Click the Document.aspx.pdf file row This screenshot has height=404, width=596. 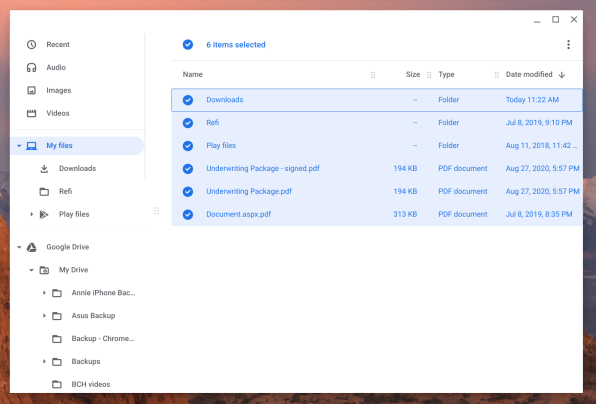[377, 214]
